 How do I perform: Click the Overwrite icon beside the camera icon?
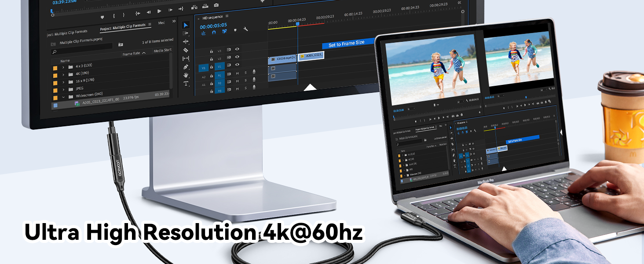click(205, 6)
